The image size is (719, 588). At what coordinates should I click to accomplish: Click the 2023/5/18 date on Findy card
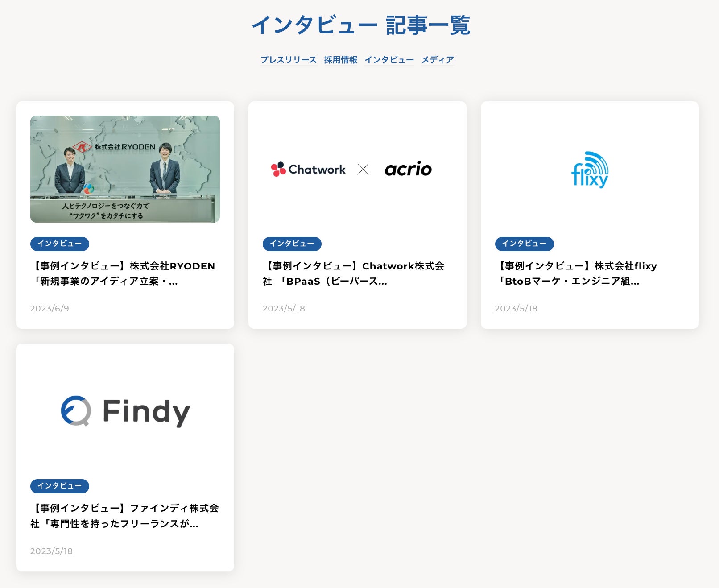click(51, 551)
